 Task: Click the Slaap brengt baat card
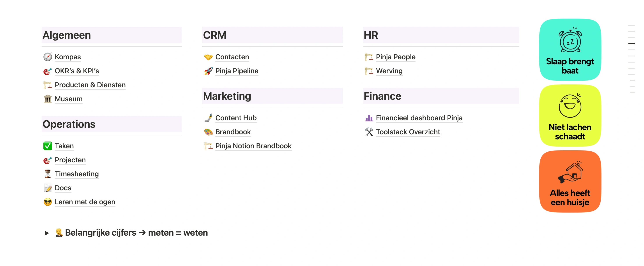pyautogui.click(x=570, y=50)
